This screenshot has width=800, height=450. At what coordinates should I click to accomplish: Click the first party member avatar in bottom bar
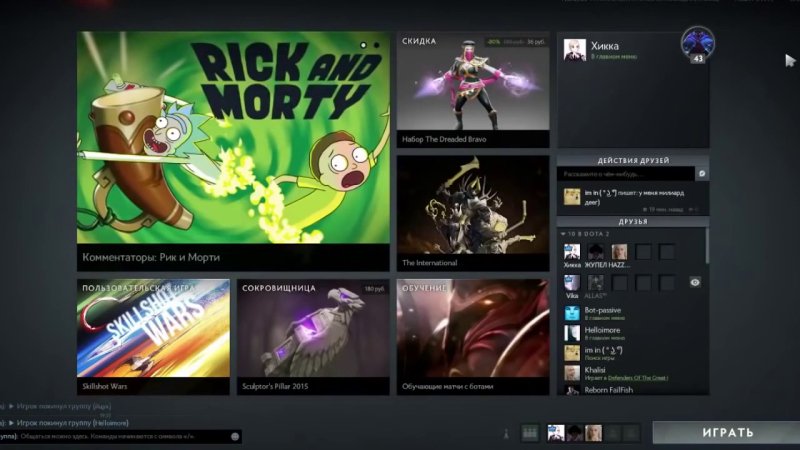click(x=556, y=433)
